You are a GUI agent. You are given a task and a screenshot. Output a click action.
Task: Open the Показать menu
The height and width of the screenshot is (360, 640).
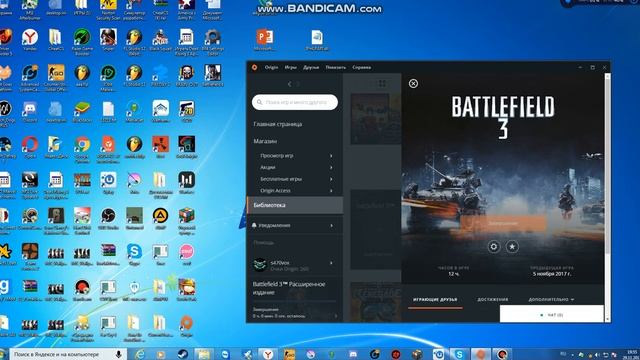[336, 67]
